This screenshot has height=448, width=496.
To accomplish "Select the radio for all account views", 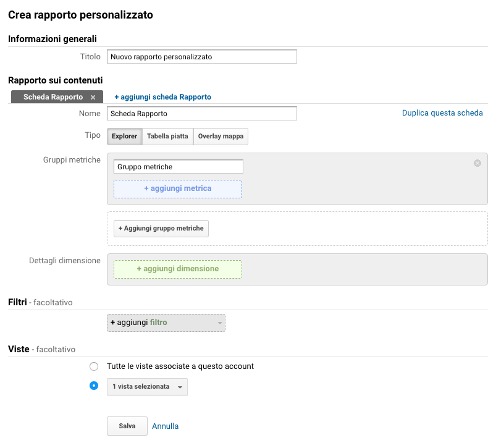I will [94, 366].
